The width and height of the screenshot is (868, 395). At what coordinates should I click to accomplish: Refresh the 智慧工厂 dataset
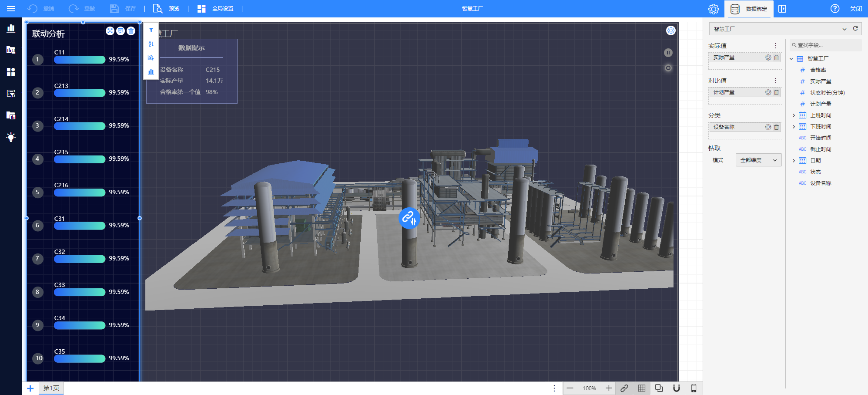(x=855, y=29)
